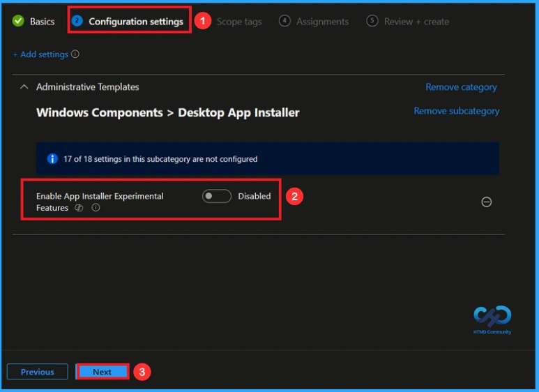Collapse the Administrative Templates section
Screen dimensions: 539x392
[x=24, y=87]
